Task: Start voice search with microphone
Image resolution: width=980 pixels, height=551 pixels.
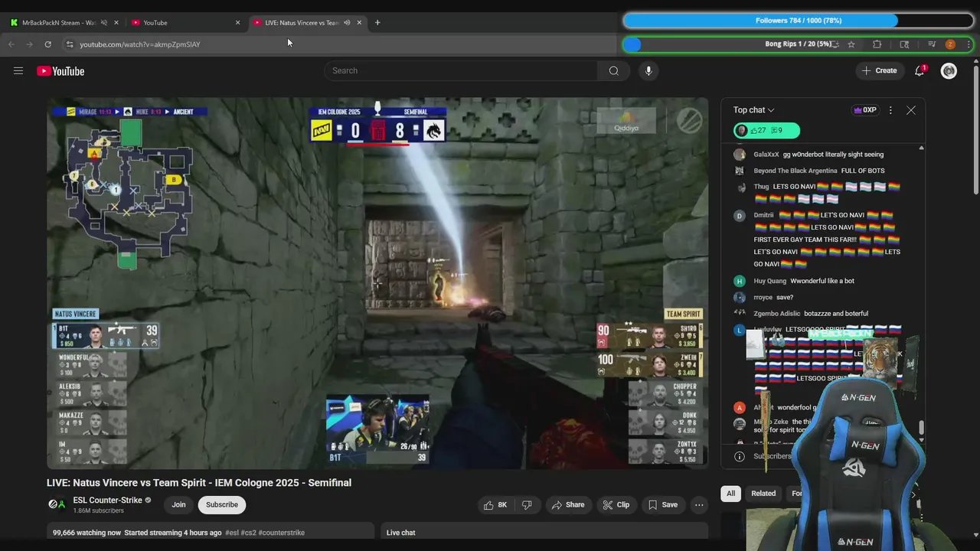Action: pos(648,70)
